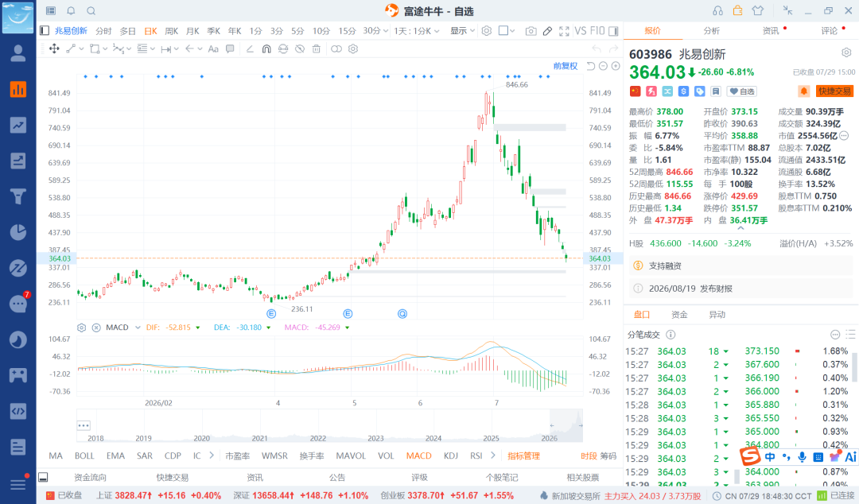This screenshot has height=504, width=859.
Task: Reset chart view with undo arrow icon
Action: point(590,66)
